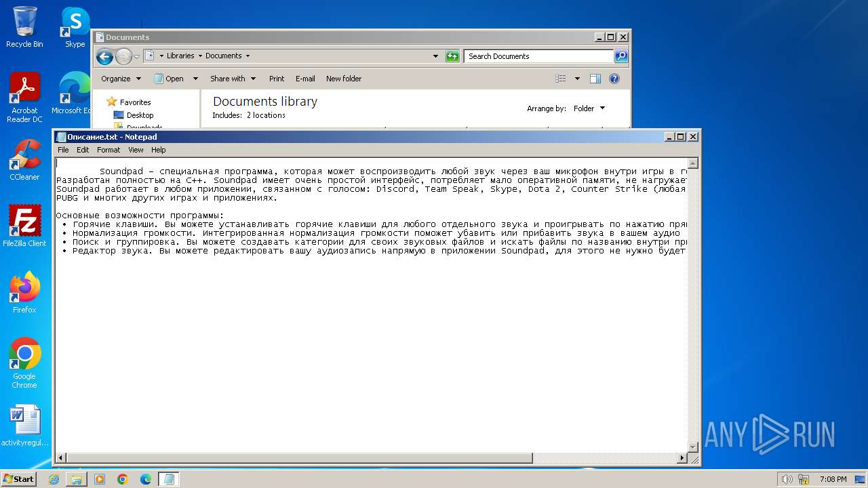Click Notepad horizontal scrollbar left arrow
Image resolution: width=868 pixels, height=488 pixels.
[x=61, y=458]
